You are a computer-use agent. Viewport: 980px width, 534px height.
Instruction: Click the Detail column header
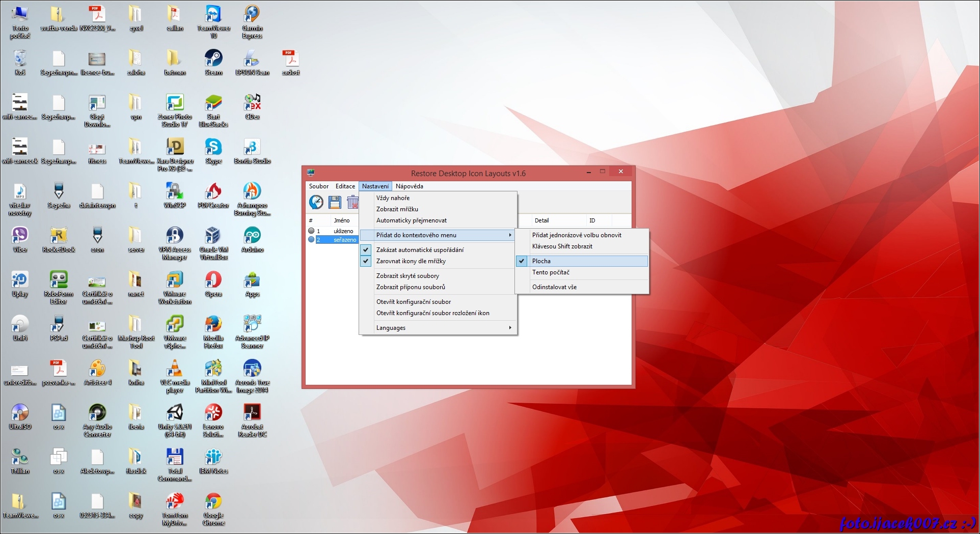pos(541,220)
